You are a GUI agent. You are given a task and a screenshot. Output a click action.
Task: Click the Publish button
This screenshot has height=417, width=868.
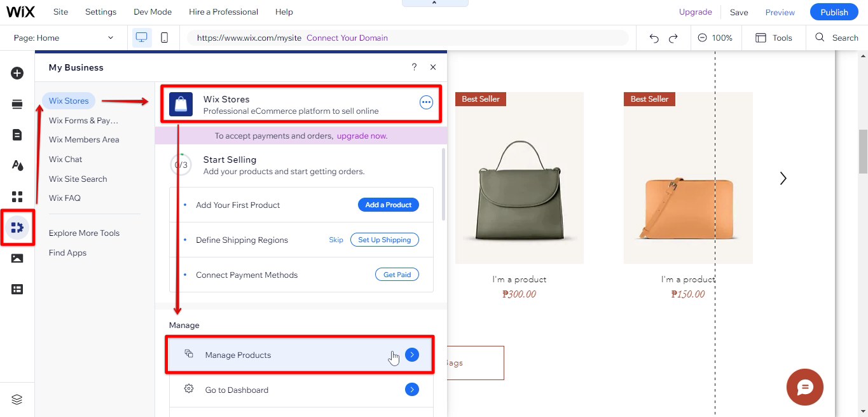pos(834,11)
